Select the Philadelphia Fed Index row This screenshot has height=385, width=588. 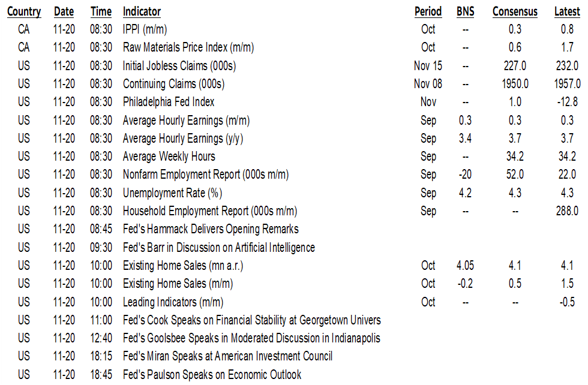(169, 102)
